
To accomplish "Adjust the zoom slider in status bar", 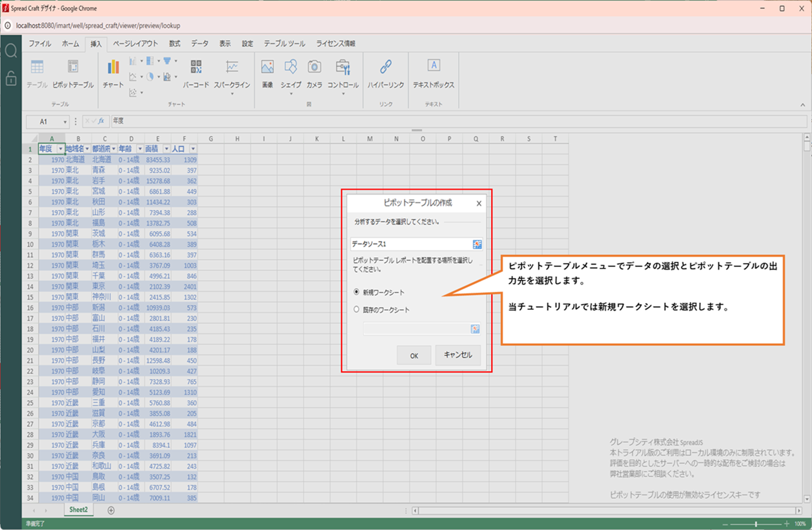I will (756, 524).
